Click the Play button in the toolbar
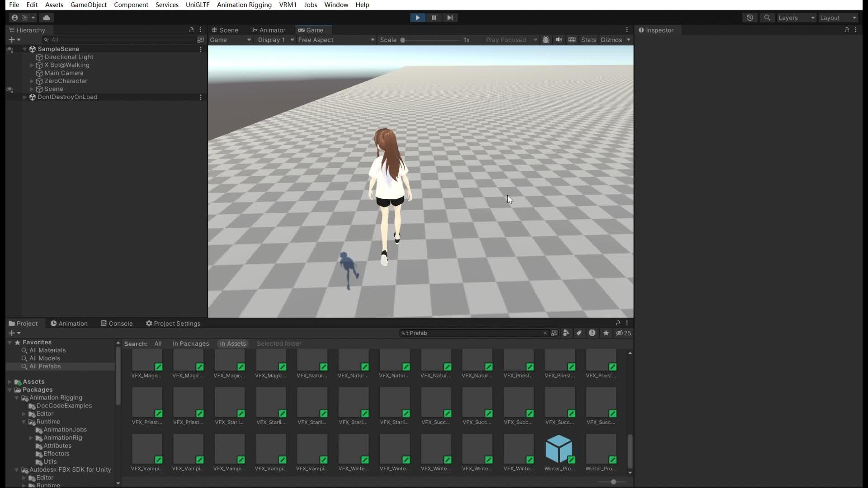The image size is (868, 488). [x=417, y=18]
